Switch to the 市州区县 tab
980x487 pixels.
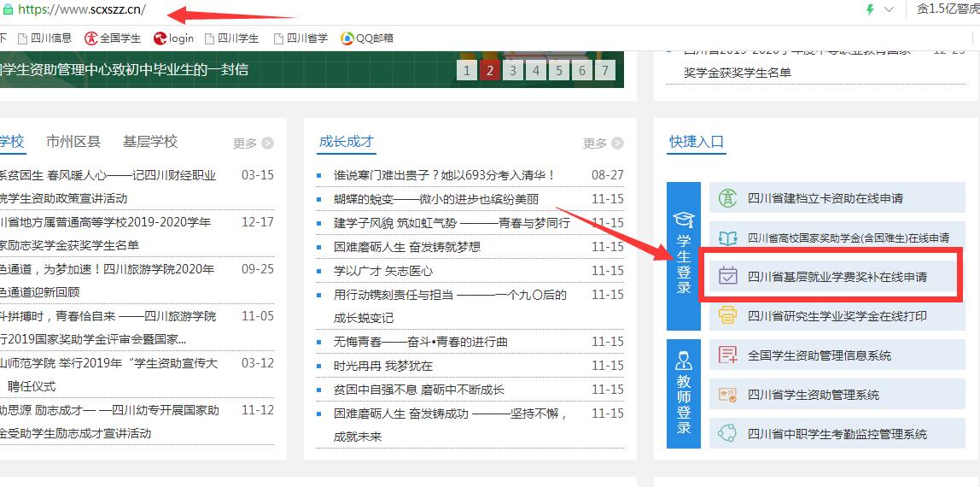[x=73, y=142]
